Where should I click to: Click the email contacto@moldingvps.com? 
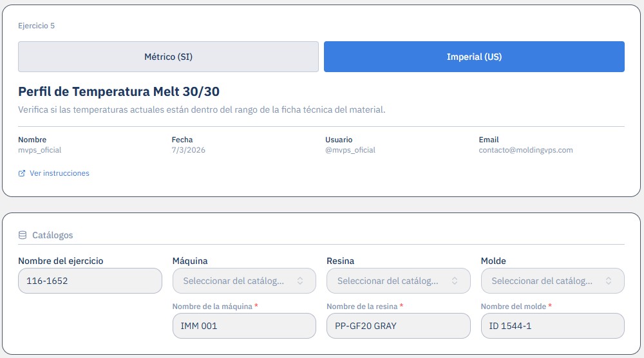click(x=526, y=150)
